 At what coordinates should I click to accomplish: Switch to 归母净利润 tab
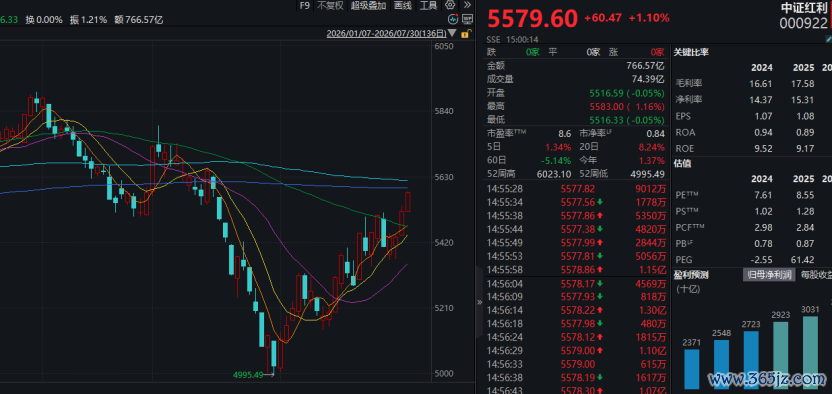[769, 275]
